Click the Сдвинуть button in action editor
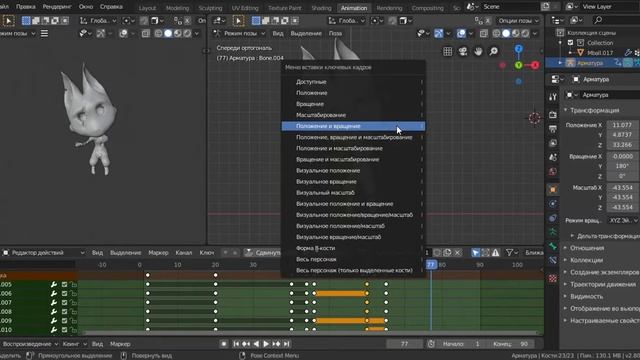 263,253
